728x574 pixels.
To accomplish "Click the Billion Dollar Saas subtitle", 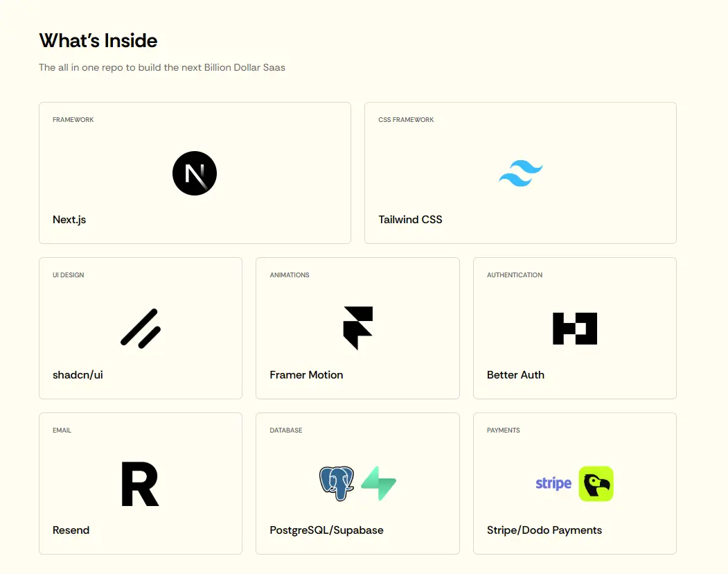I will click(162, 67).
